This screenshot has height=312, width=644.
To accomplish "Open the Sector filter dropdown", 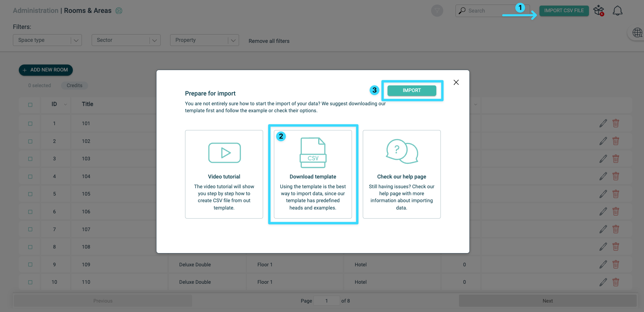I will coord(126,40).
